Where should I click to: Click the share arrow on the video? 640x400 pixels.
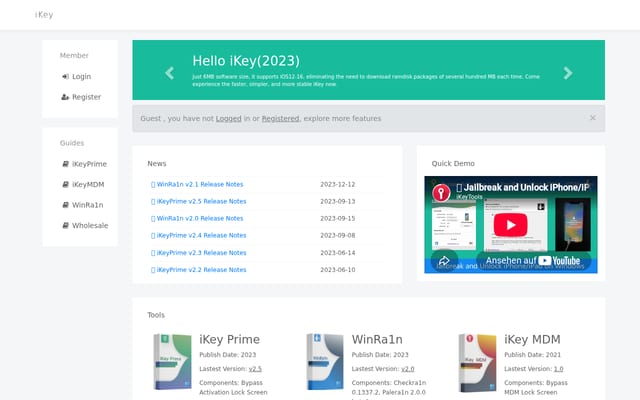point(444,260)
